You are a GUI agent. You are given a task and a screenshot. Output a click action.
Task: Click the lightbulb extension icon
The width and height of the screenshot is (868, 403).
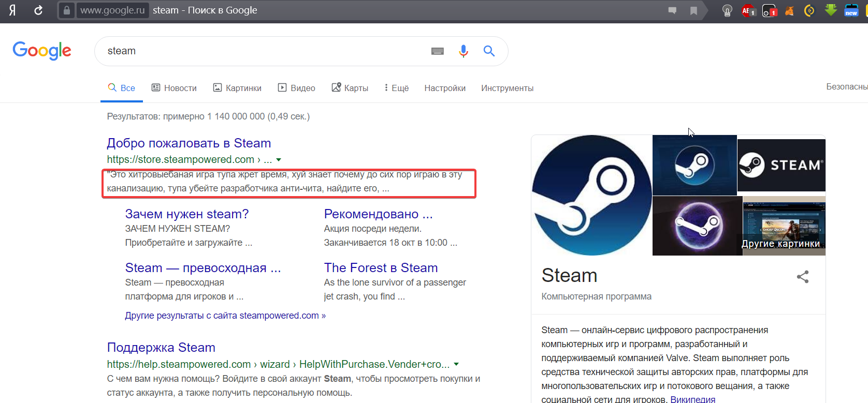(x=727, y=10)
